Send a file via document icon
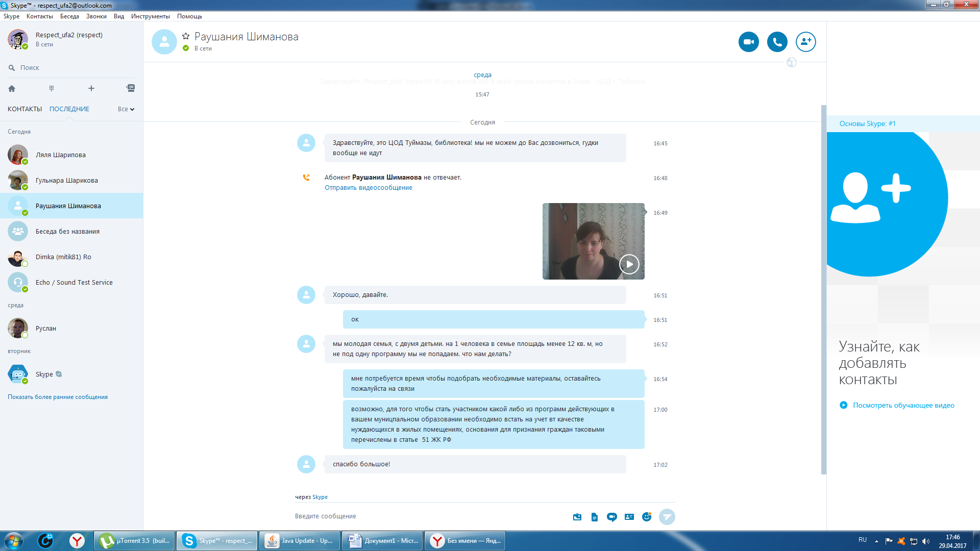Image resolution: width=980 pixels, height=551 pixels. (x=595, y=517)
